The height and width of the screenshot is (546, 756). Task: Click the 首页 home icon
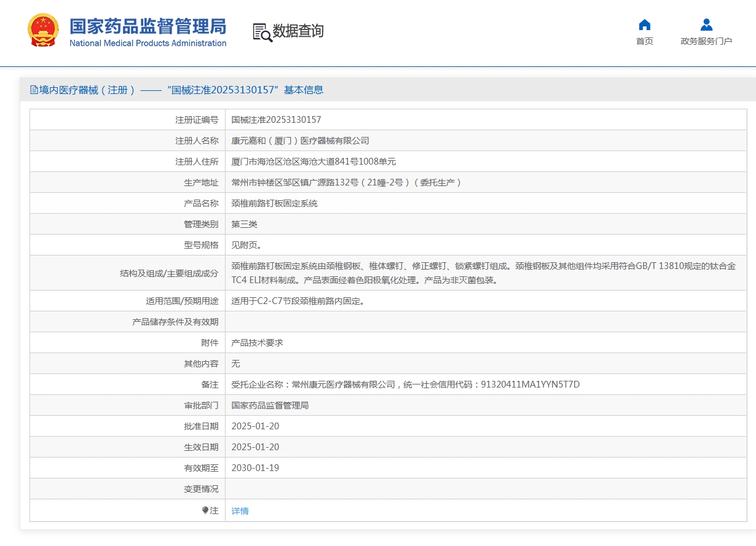pos(645,25)
